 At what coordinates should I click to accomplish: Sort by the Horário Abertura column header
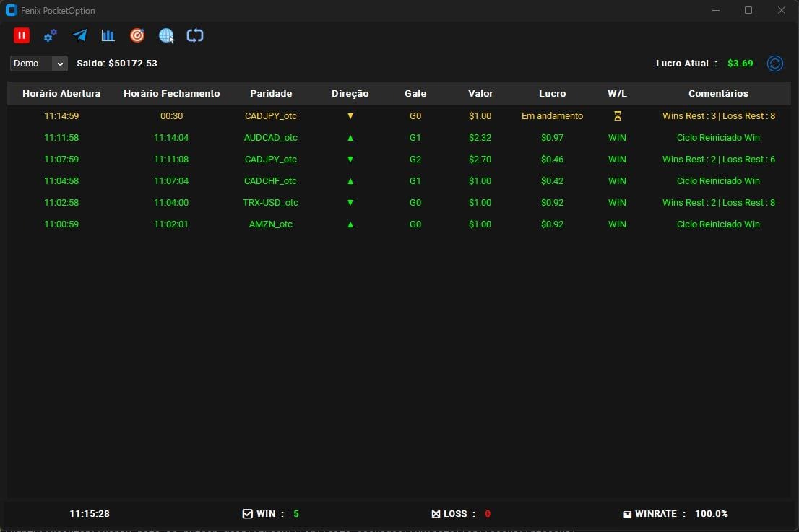[61, 93]
